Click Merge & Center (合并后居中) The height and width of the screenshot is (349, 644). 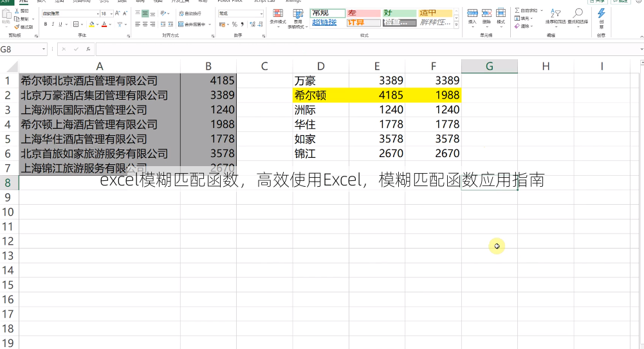[x=191, y=24]
